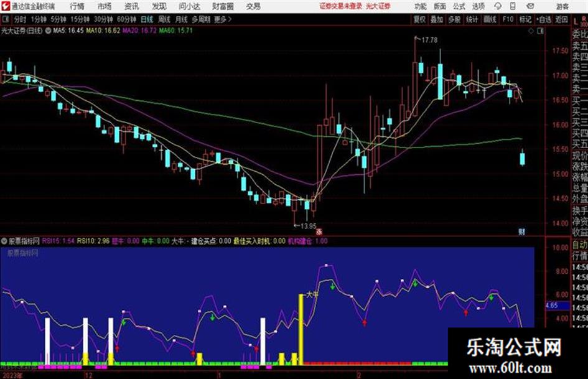Open the 公式 menu
The width and height of the screenshot is (588, 379).
tap(459, 6)
